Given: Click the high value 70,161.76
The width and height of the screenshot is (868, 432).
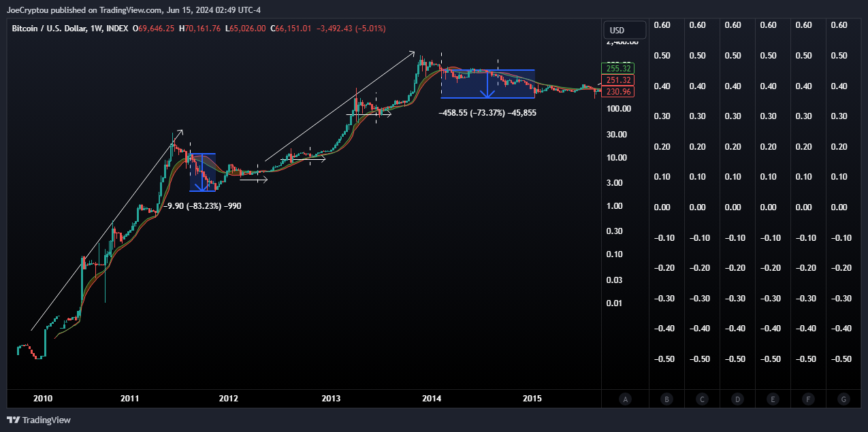Looking at the screenshot, I should point(202,29).
